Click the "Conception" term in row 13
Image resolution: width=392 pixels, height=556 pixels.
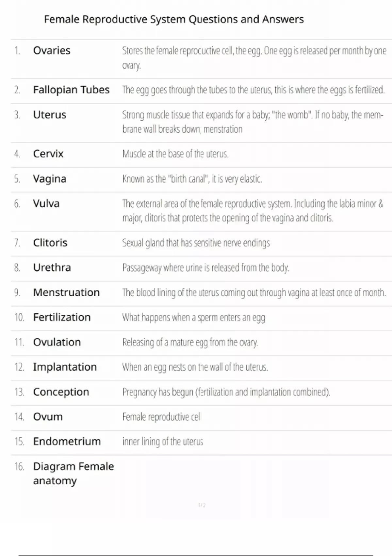coord(61,392)
